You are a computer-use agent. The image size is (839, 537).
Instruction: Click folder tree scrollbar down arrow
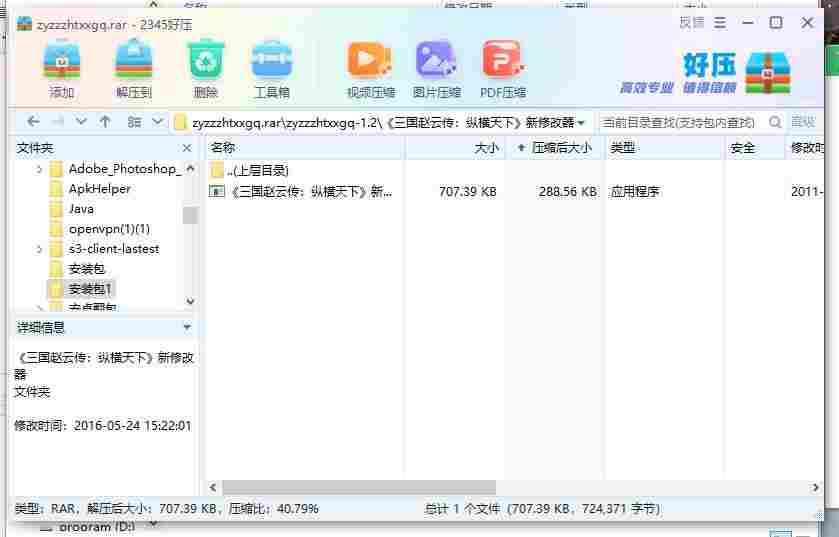(190, 301)
